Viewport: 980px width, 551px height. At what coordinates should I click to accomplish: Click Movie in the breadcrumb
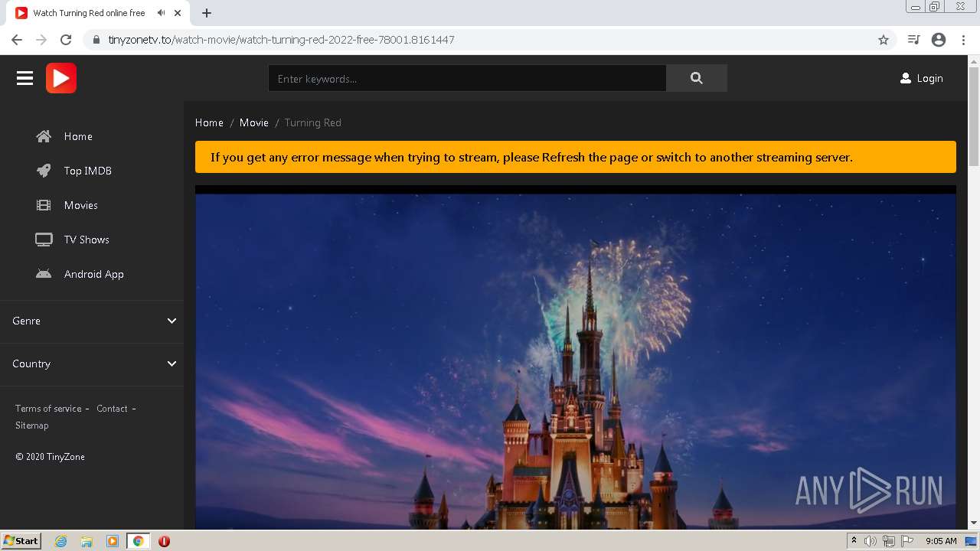[x=254, y=122]
